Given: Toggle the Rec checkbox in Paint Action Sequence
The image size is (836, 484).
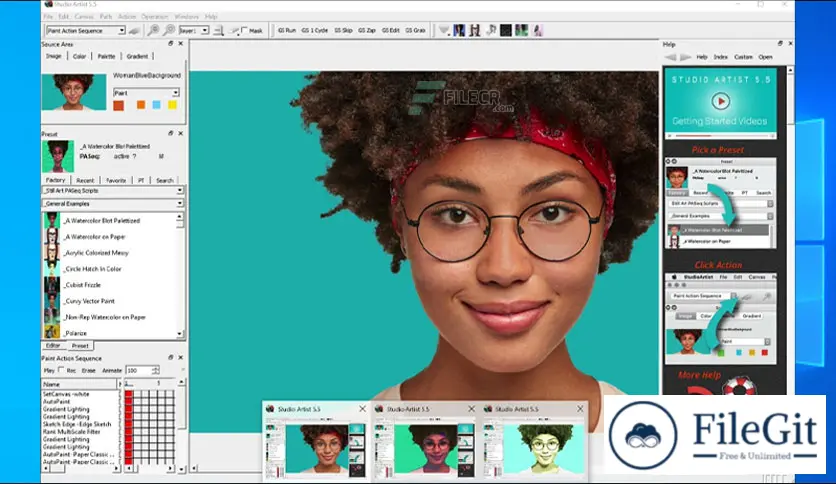Looking at the screenshot, I should pyautogui.click(x=61, y=370).
